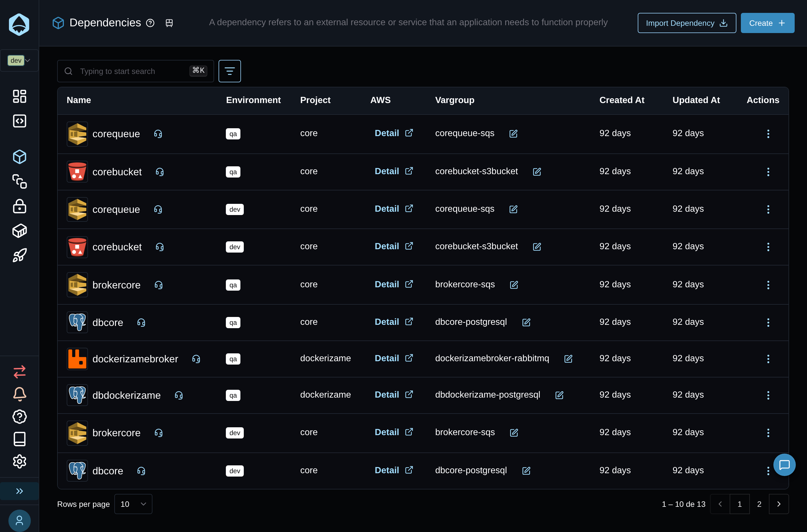This screenshot has height=532, width=807.
Task: Open the dashboard grid icon in sidebar
Action: coord(19,96)
